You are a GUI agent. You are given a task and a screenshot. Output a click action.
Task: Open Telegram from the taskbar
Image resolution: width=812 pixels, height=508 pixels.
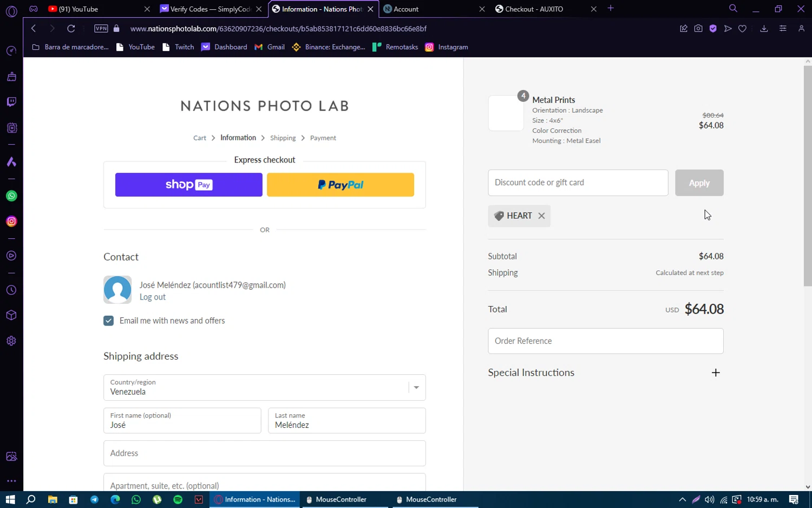(x=94, y=499)
